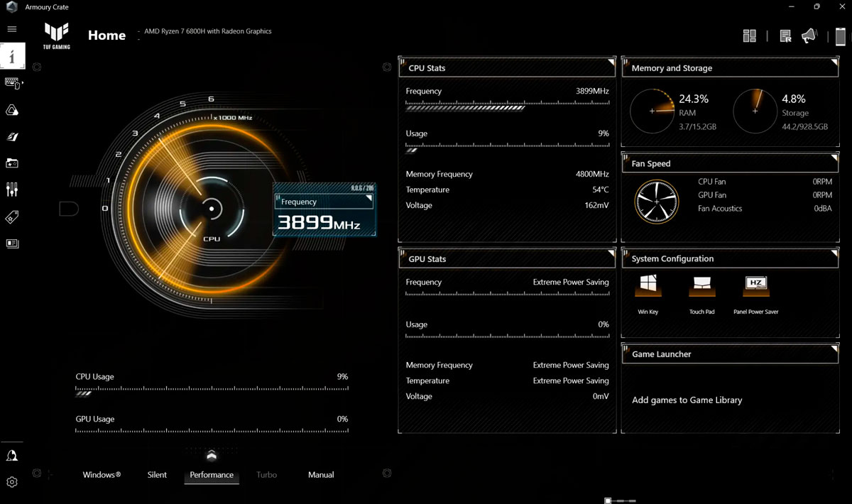This screenshot has height=504, width=852.
Task: Open the Device page in sidebar
Action: point(12,83)
